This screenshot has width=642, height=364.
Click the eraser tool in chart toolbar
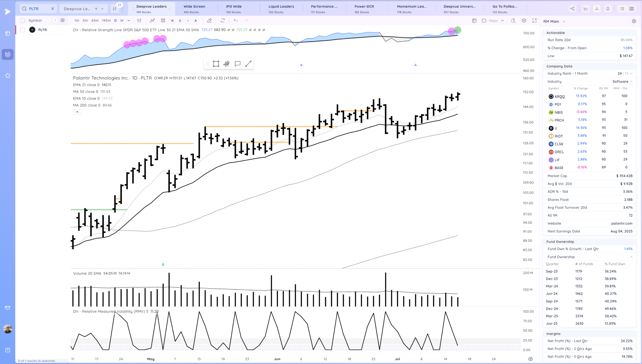pyautogui.click(x=209, y=21)
